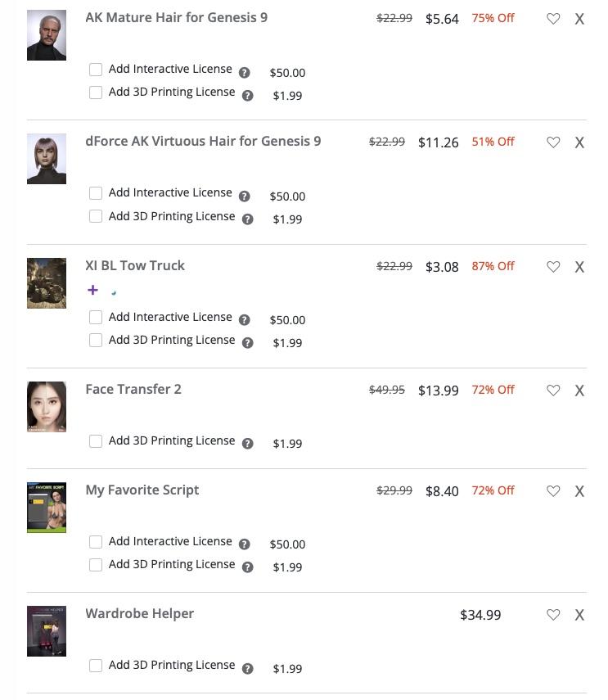Click the My Favorite Script title
The image size is (608, 700).
coord(142,490)
